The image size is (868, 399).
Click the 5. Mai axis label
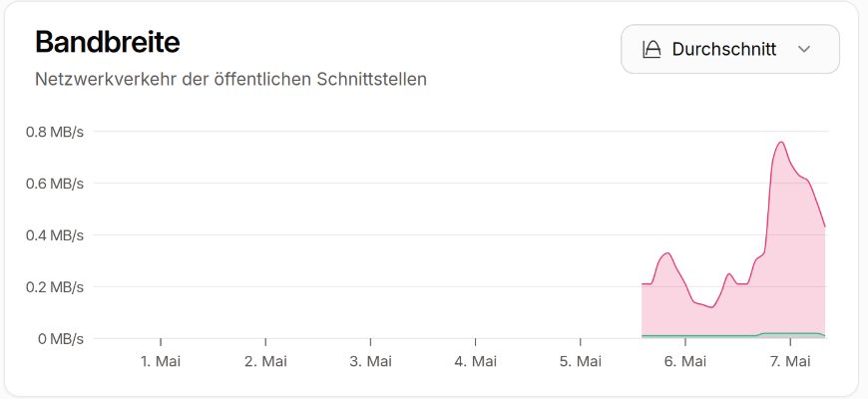[x=580, y=362]
